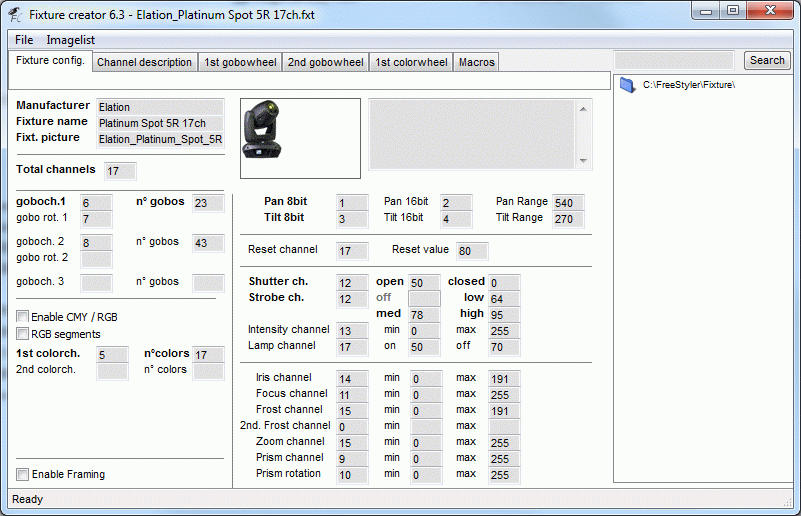Click the comment box scroll up arrow
Image resolution: width=801 pixels, height=516 pixels.
pos(583,109)
